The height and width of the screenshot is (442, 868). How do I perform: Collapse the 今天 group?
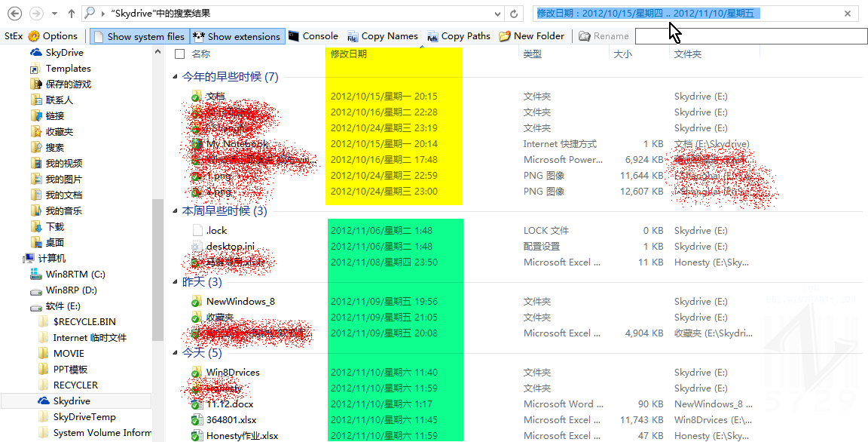[x=175, y=353]
